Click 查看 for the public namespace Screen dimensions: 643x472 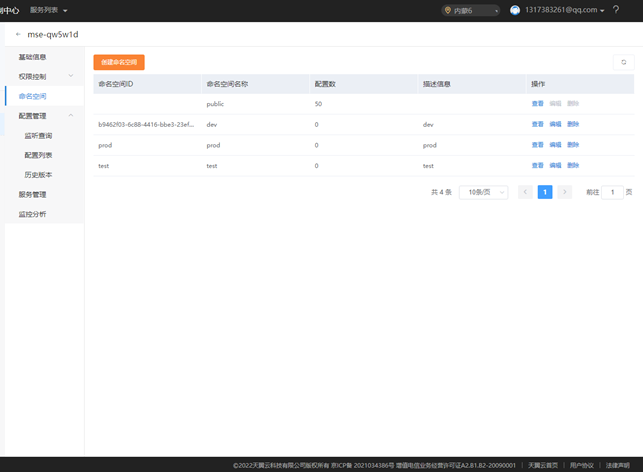point(538,104)
